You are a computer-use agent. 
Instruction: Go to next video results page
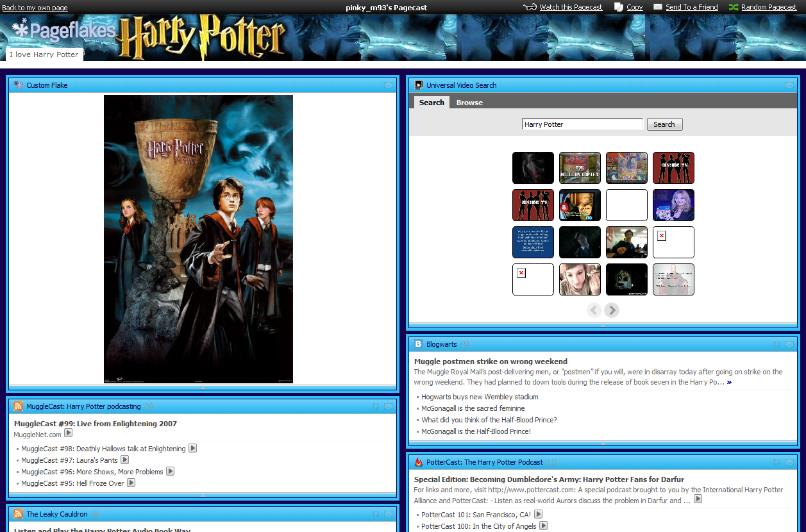pos(612,310)
